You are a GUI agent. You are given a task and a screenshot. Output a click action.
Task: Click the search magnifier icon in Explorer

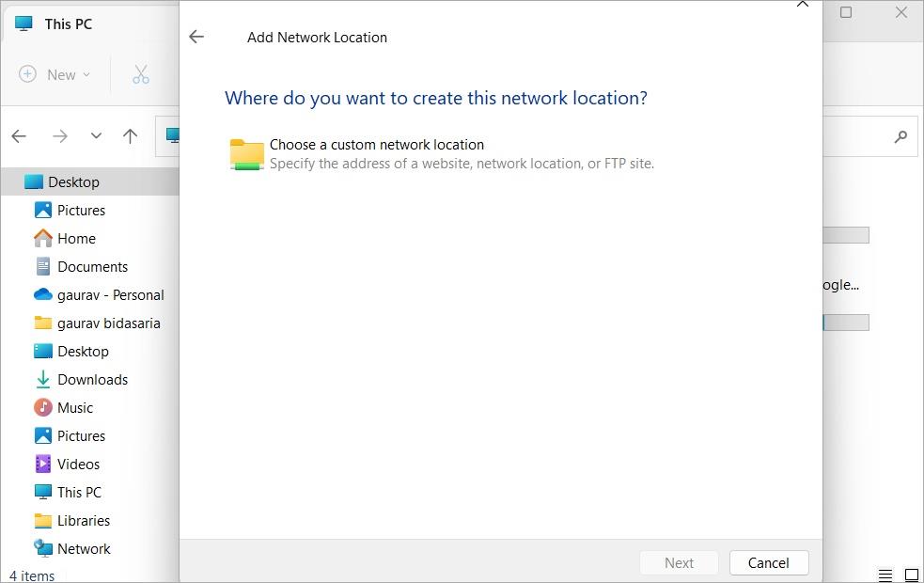901,136
